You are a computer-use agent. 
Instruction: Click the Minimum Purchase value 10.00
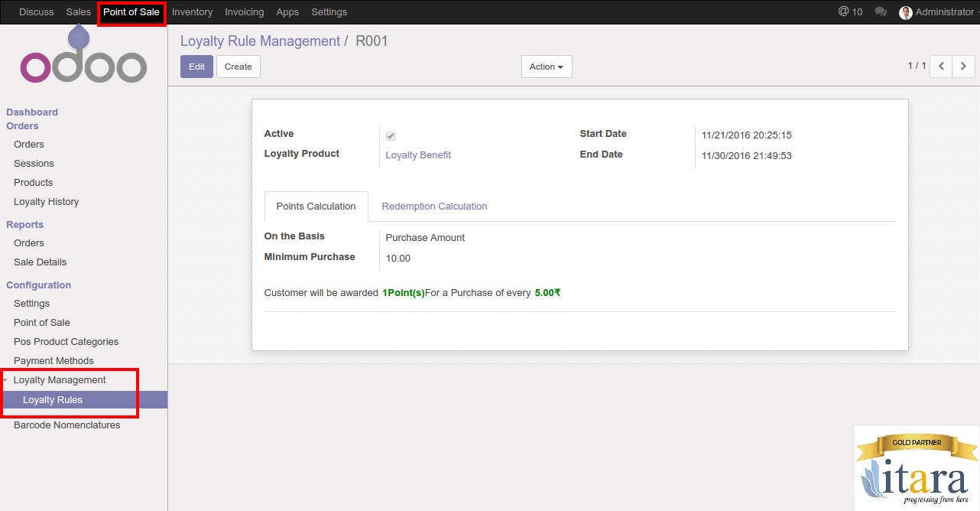[x=398, y=259]
